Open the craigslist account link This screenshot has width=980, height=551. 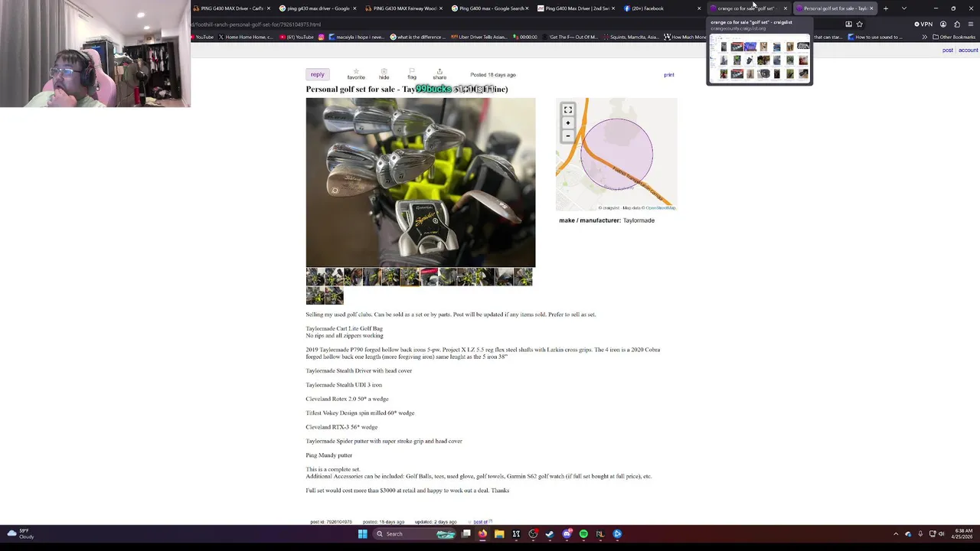(969, 51)
